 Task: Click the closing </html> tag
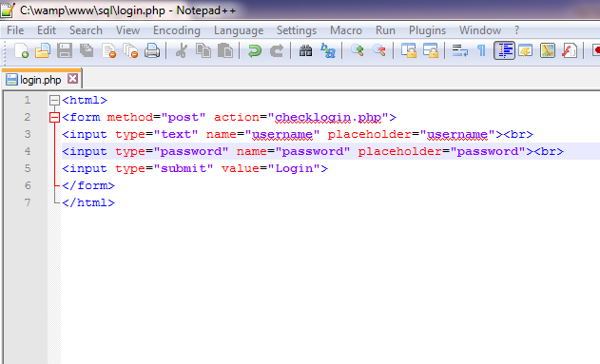88,202
